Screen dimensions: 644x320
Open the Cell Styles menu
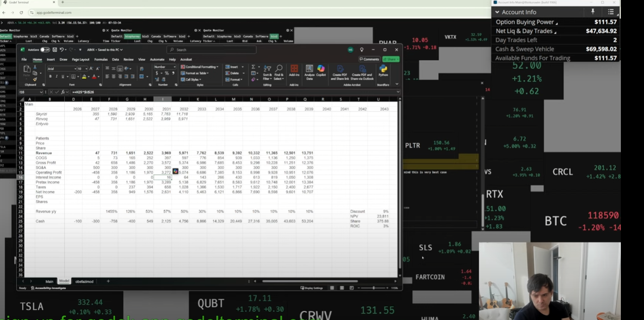[x=192, y=79]
